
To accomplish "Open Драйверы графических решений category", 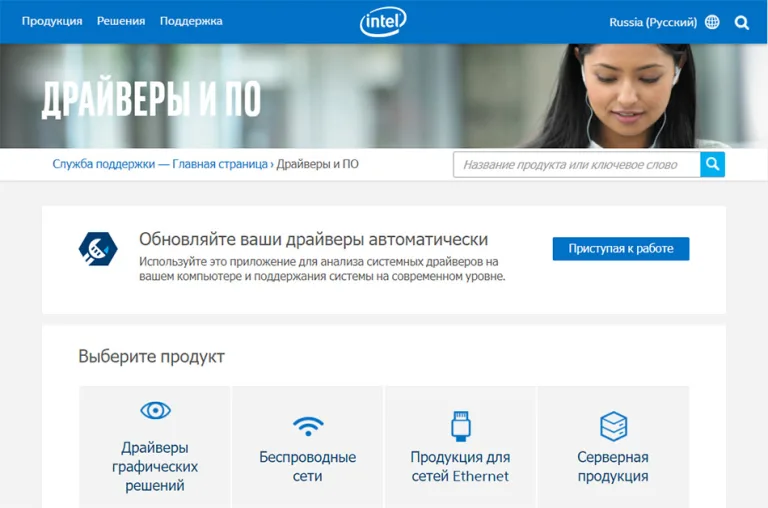I will (x=155, y=446).
